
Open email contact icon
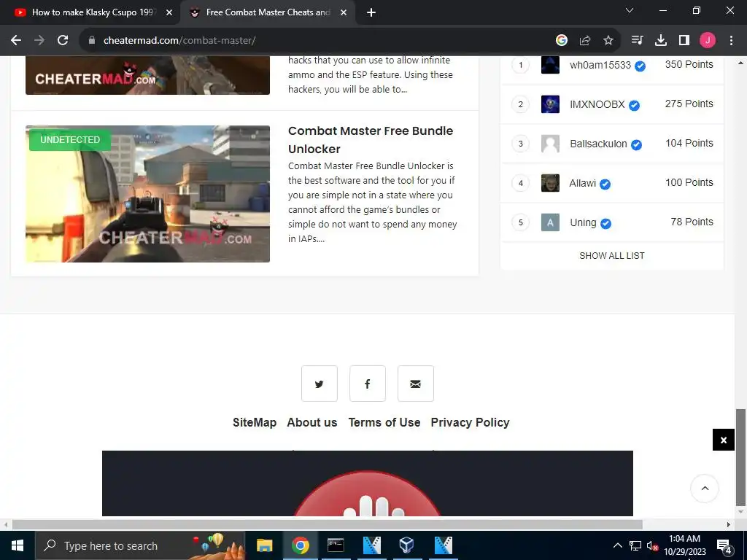click(x=415, y=384)
